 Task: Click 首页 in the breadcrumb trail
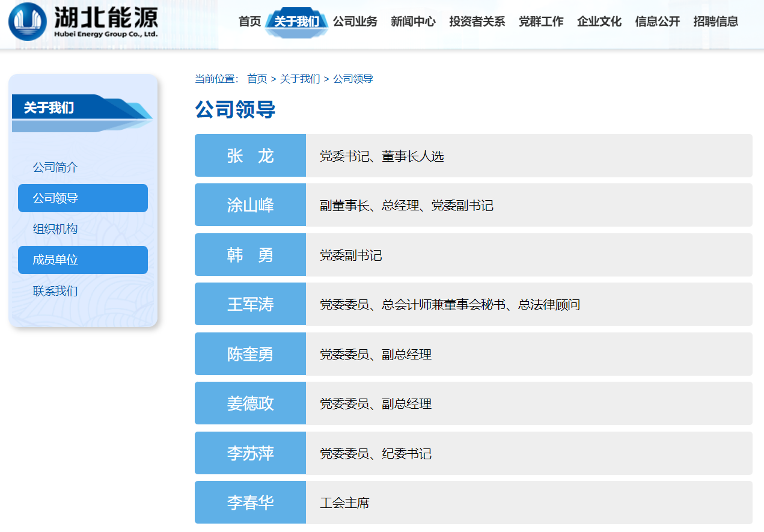click(x=257, y=79)
